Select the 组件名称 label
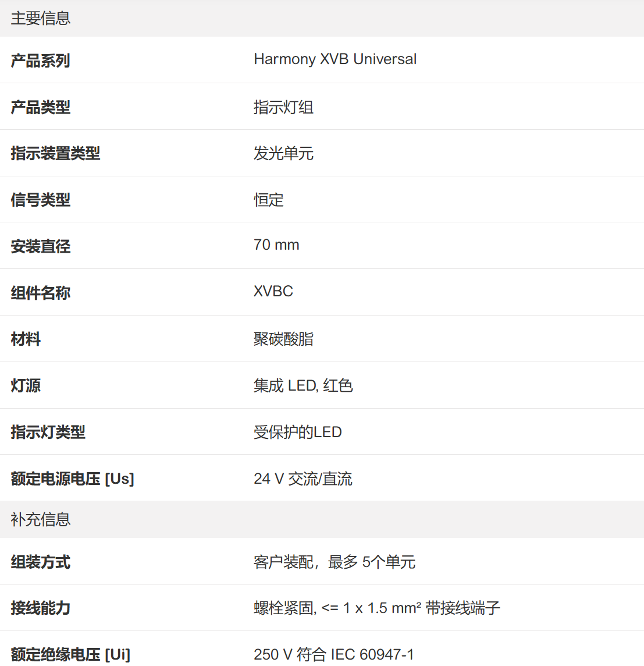Viewport: 644px width, 666px height. [40, 293]
